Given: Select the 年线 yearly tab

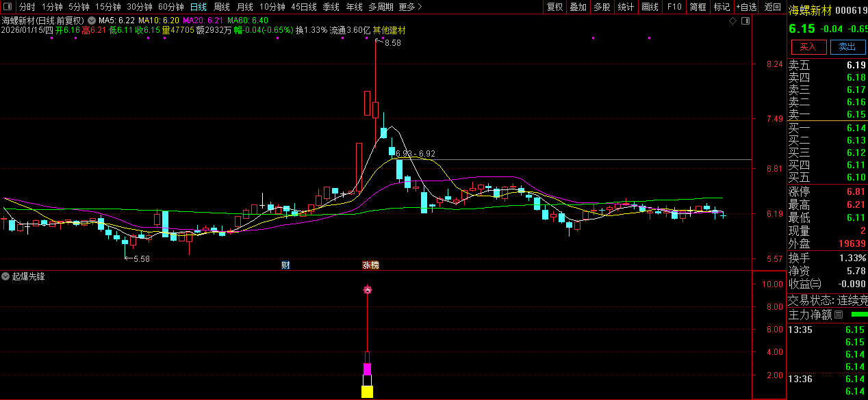Looking at the screenshot, I should [x=354, y=7].
